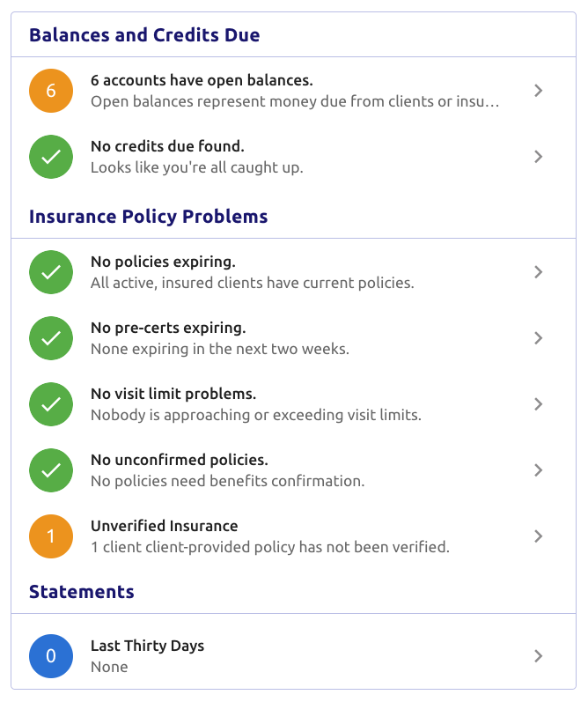Image resolution: width=588 pixels, height=702 pixels.
Task: Expand the No credits due chevron
Action: pyautogui.click(x=539, y=157)
